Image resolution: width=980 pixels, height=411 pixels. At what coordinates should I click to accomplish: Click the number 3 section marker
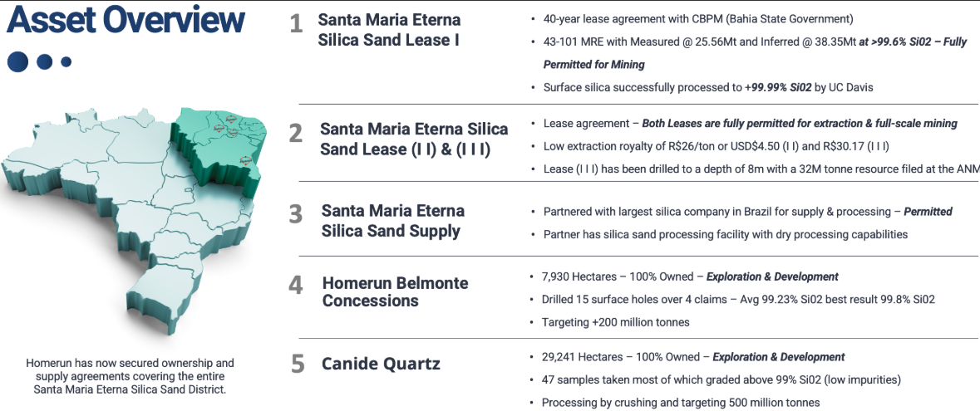(x=296, y=214)
